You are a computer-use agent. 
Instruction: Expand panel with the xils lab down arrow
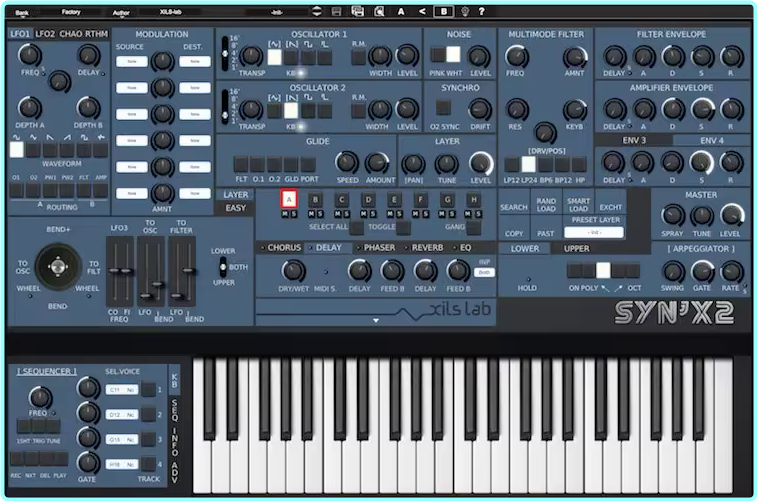(376, 320)
